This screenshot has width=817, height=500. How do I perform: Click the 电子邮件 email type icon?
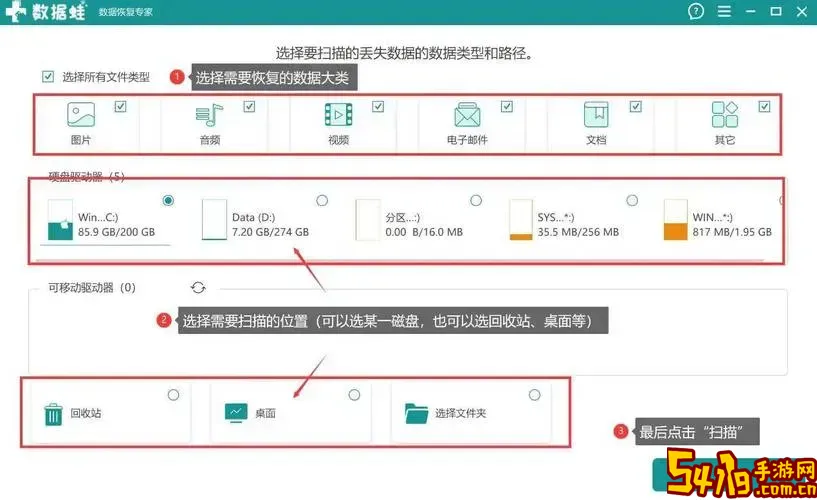click(467, 115)
